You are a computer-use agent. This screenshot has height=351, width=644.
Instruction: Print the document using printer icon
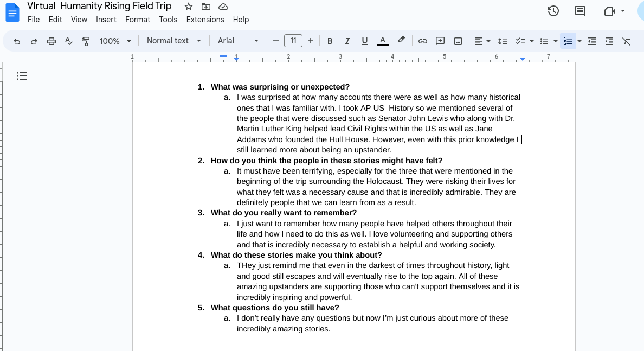pos(51,41)
